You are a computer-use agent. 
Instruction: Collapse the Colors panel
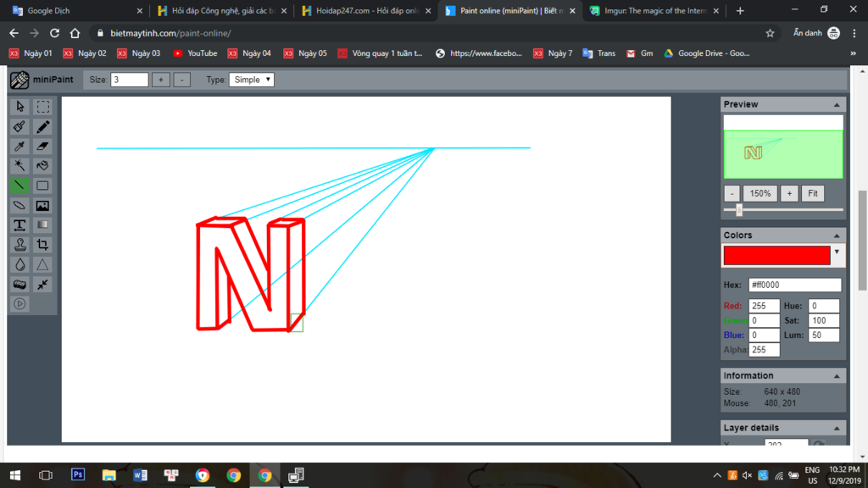click(837, 236)
